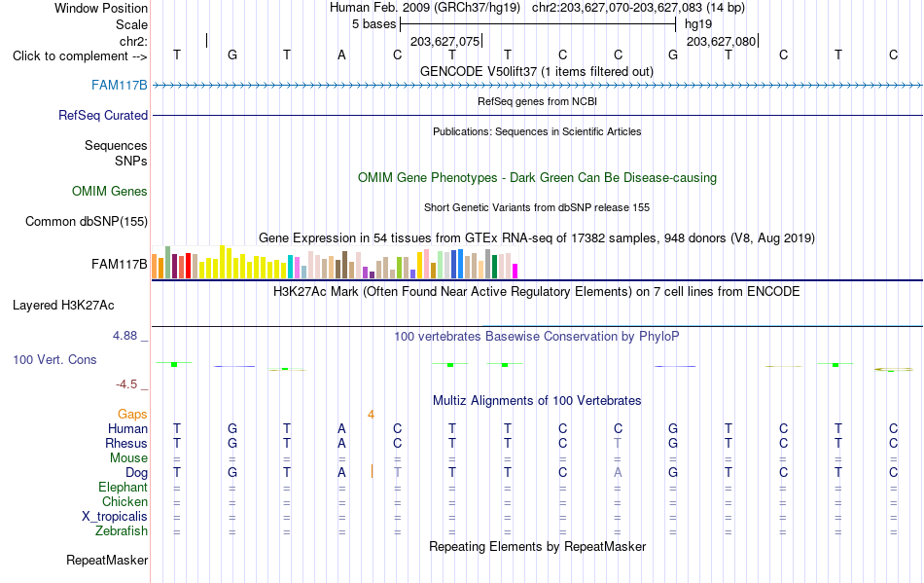
Task: Click the '5 bases' scale label
Action: coord(374,24)
